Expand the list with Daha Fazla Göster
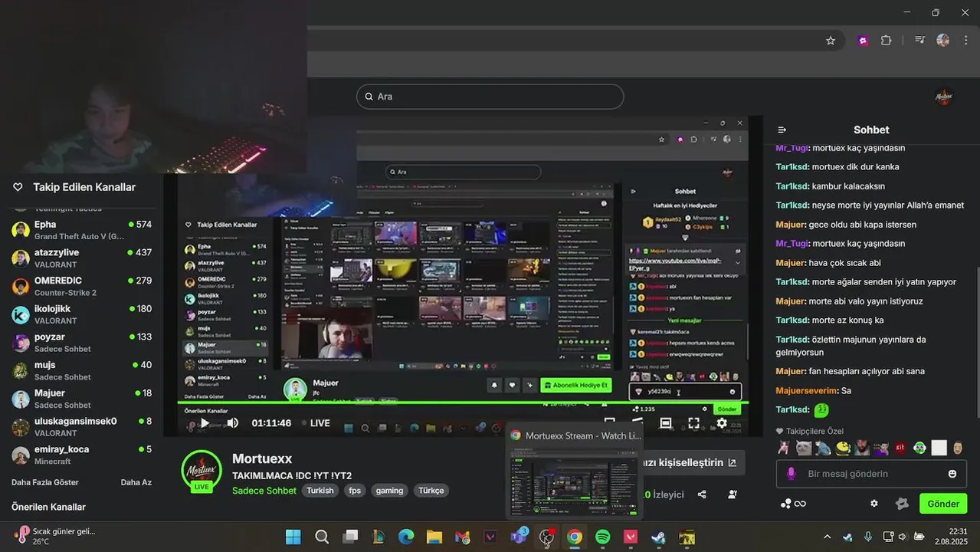Viewport: 980px width, 552px height. pos(45,482)
